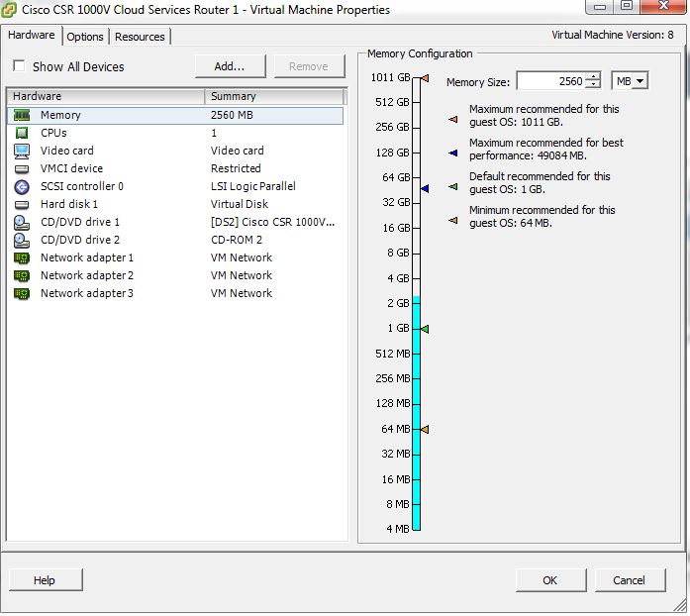The height and width of the screenshot is (616, 690).
Task: Select the Network adapter 3 row label
Action: click(87, 294)
